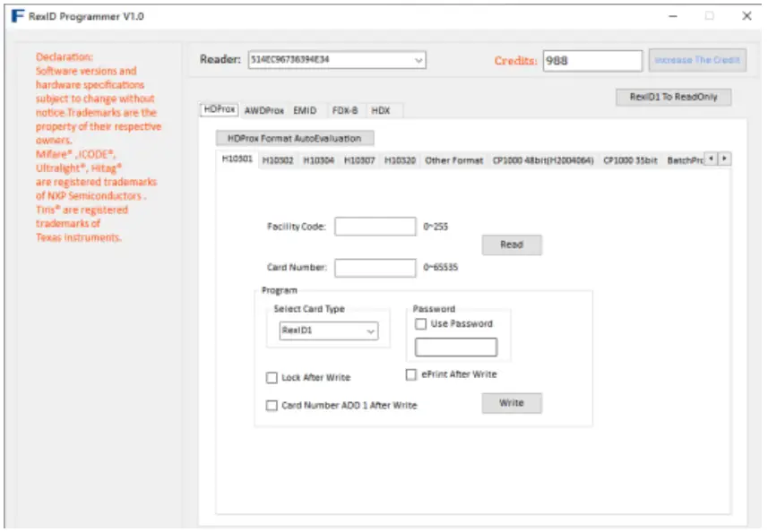Viewport: 768px width, 532px height.
Task: Go to the FDX-B tab
Action: [345, 110]
